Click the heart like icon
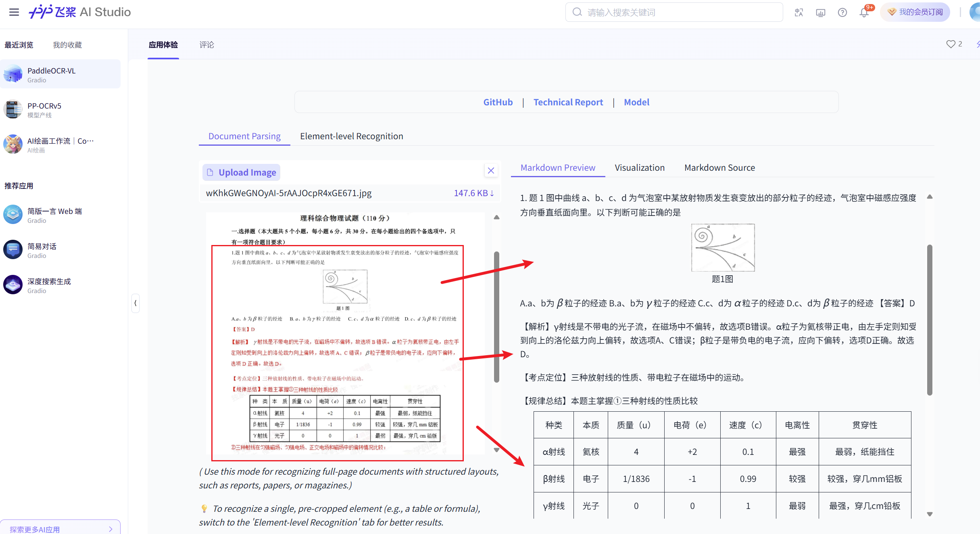 pyautogui.click(x=951, y=44)
